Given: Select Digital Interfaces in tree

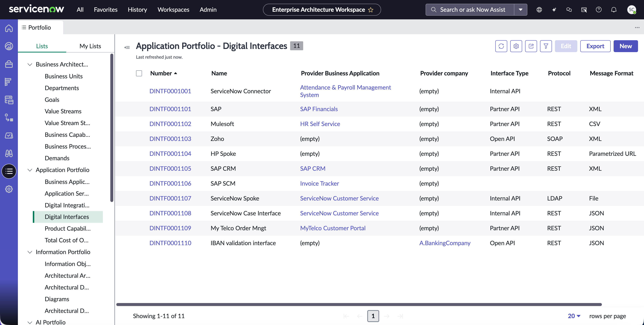Looking at the screenshot, I should tap(68, 217).
